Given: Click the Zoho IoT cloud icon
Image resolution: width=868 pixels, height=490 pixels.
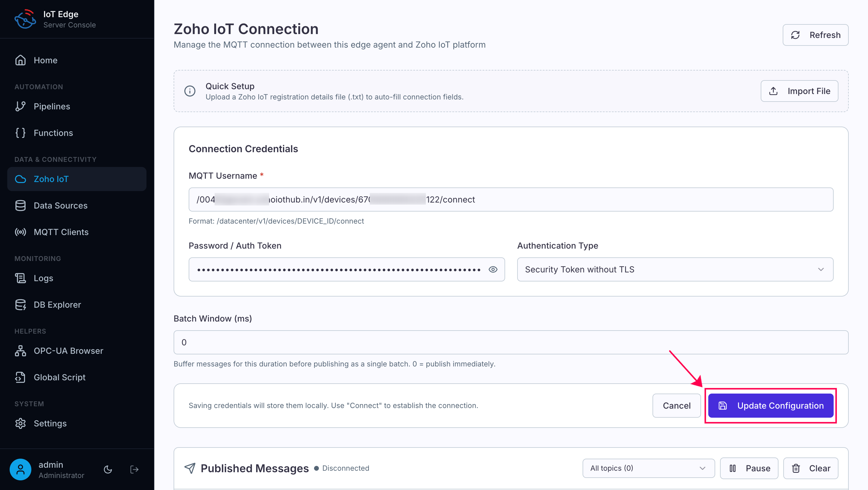Looking at the screenshot, I should pos(20,179).
